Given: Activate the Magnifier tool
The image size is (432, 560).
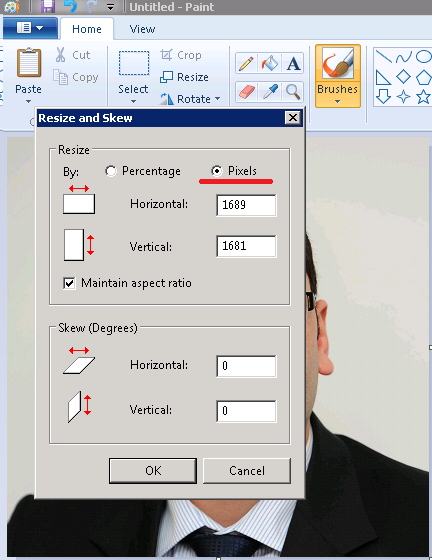Looking at the screenshot, I should [x=293, y=92].
